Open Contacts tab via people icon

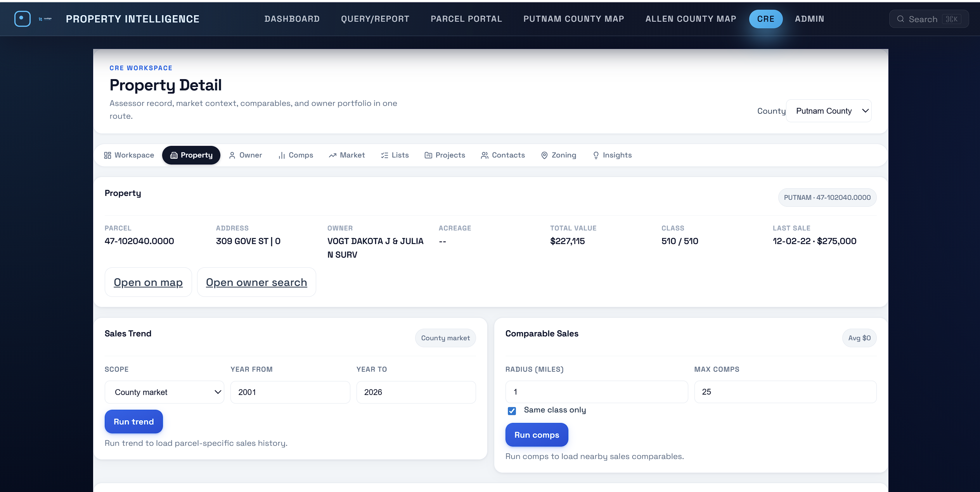pyautogui.click(x=485, y=155)
